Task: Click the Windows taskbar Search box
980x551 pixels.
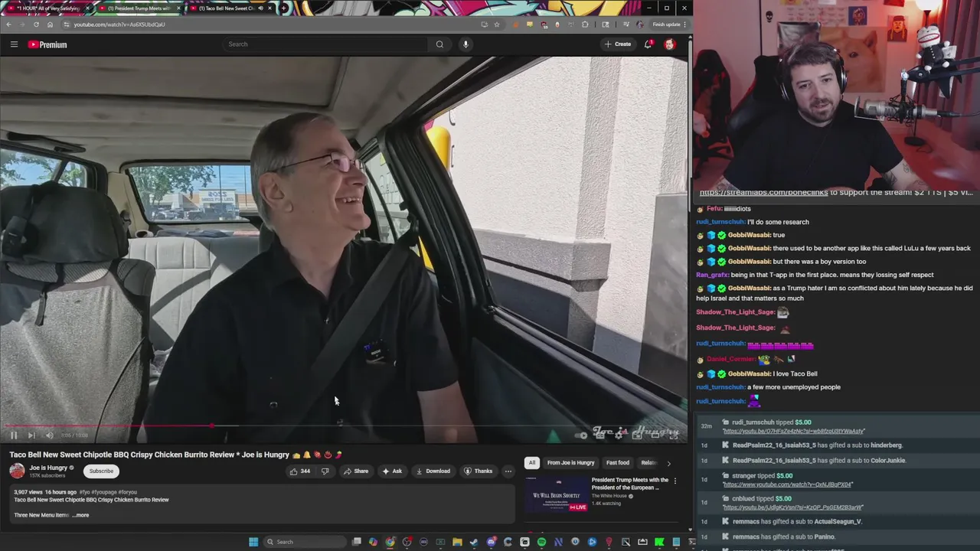Action: [x=304, y=542]
